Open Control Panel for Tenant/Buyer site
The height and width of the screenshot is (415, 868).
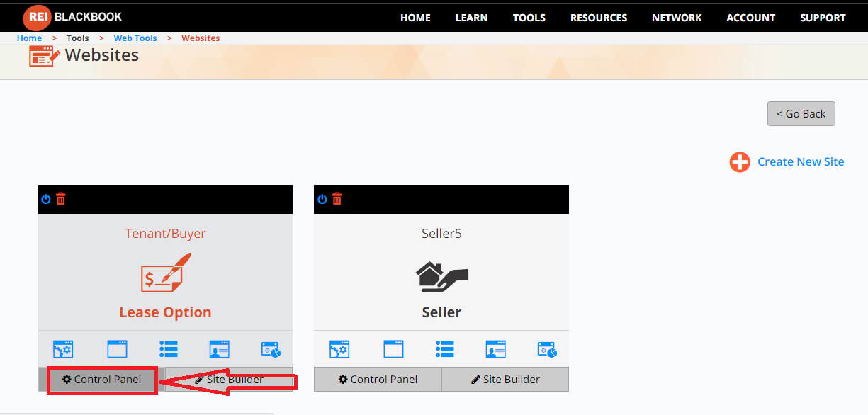coord(102,380)
